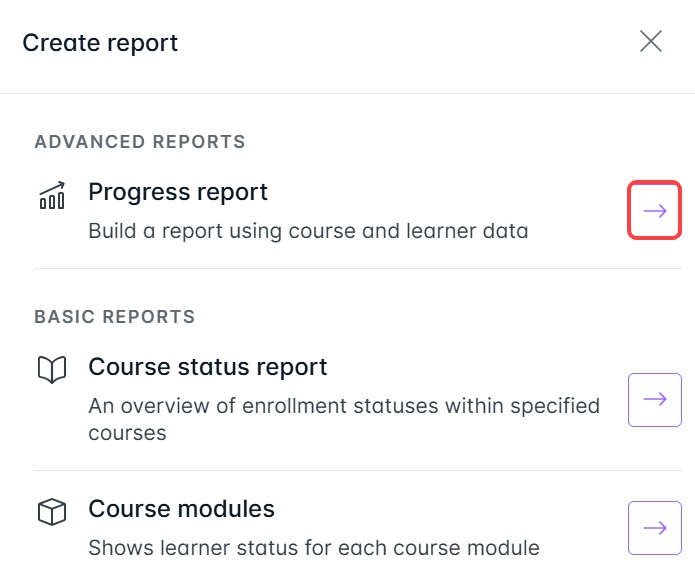Close the Create report dialog
This screenshot has width=695, height=573.
click(x=651, y=42)
